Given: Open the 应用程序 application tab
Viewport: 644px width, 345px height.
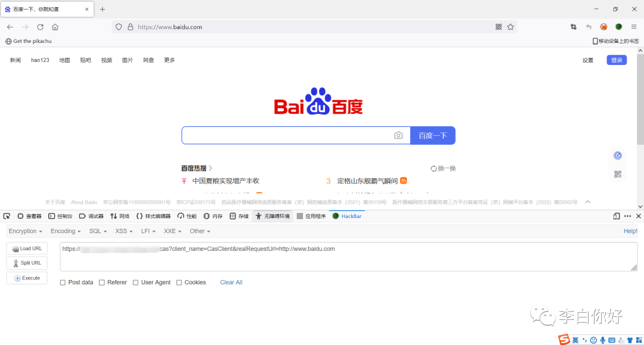Looking at the screenshot, I should [x=311, y=216].
